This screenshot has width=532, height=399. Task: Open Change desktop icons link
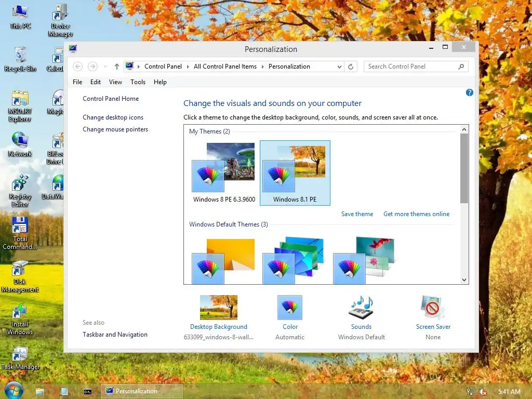click(113, 117)
